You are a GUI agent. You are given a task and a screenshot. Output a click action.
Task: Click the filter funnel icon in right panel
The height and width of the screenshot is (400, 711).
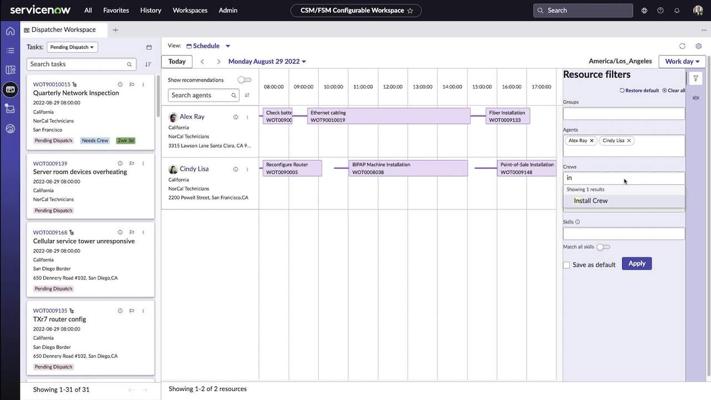coord(696,78)
